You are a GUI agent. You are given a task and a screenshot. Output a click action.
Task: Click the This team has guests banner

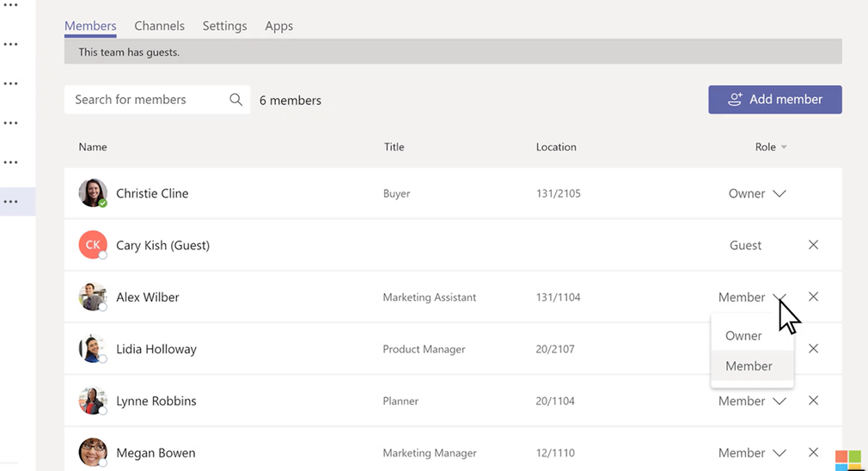[453, 52]
